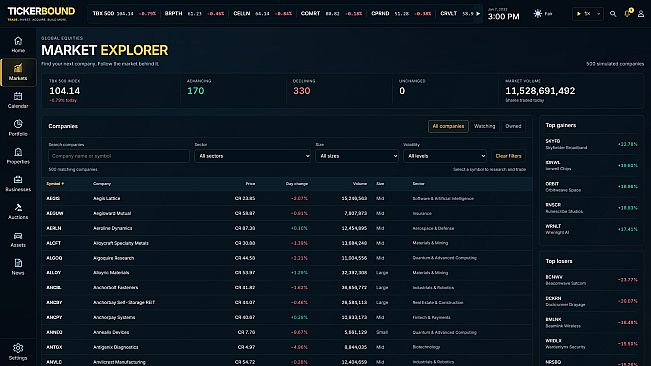The height and width of the screenshot is (366, 651).
Task: Sort the table by Symbol column
Action: (55, 184)
